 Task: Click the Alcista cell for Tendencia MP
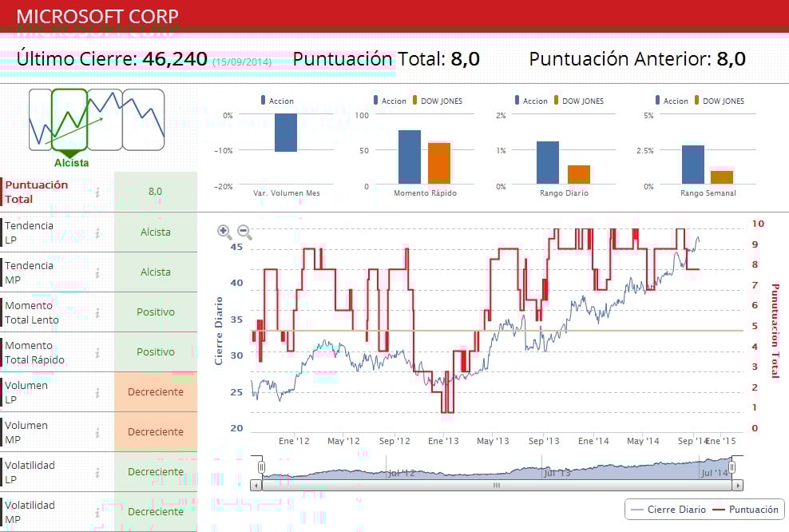pos(156,272)
